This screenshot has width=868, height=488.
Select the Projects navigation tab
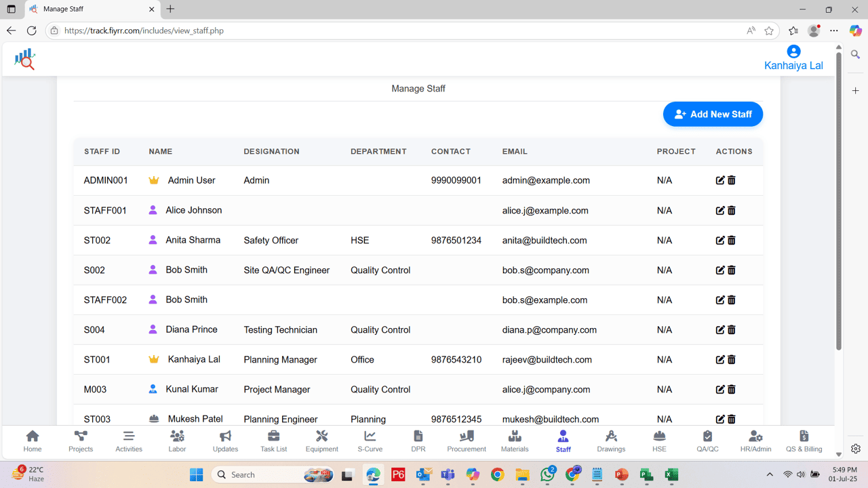pos(80,441)
